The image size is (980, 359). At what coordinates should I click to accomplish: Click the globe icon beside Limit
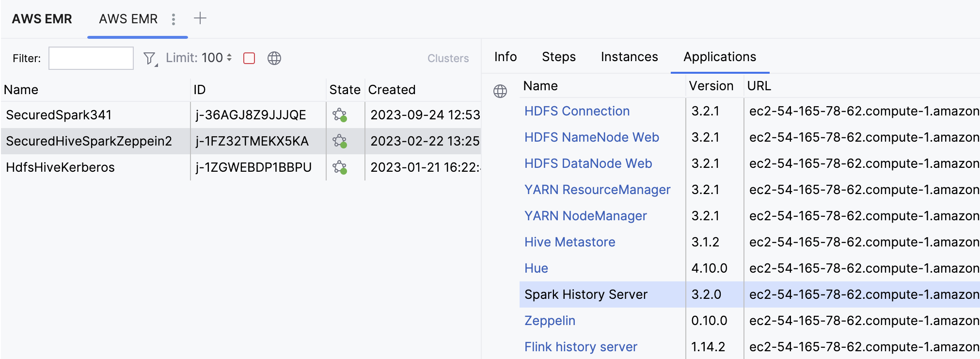274,58
